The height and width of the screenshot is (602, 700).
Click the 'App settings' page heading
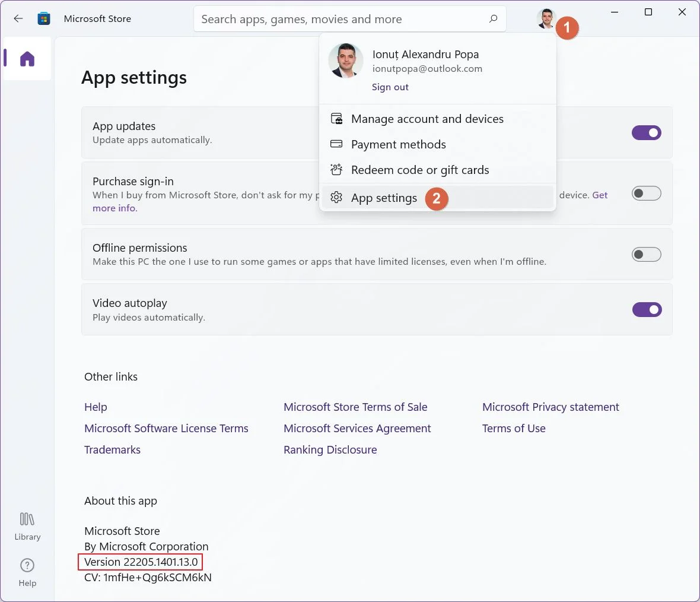pyautogui.click(x=134, y=78)
